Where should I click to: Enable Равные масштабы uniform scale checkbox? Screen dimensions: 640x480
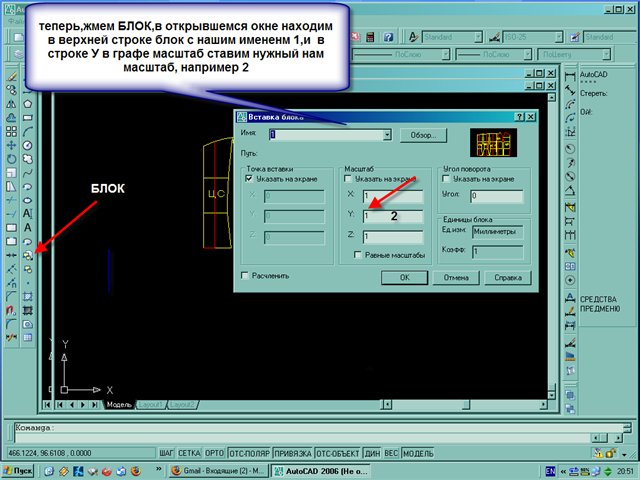pos(360,255)
